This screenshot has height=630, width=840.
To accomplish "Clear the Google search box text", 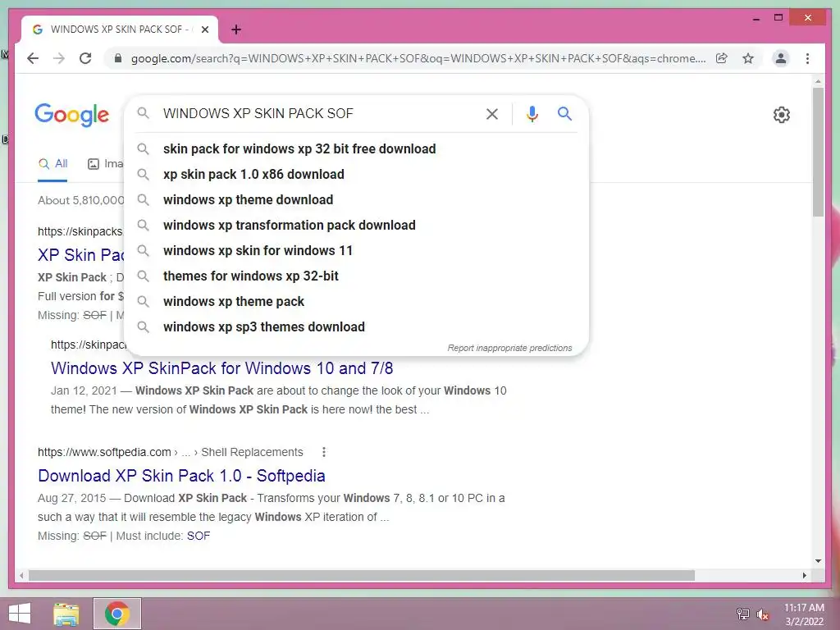I will 492,113.
